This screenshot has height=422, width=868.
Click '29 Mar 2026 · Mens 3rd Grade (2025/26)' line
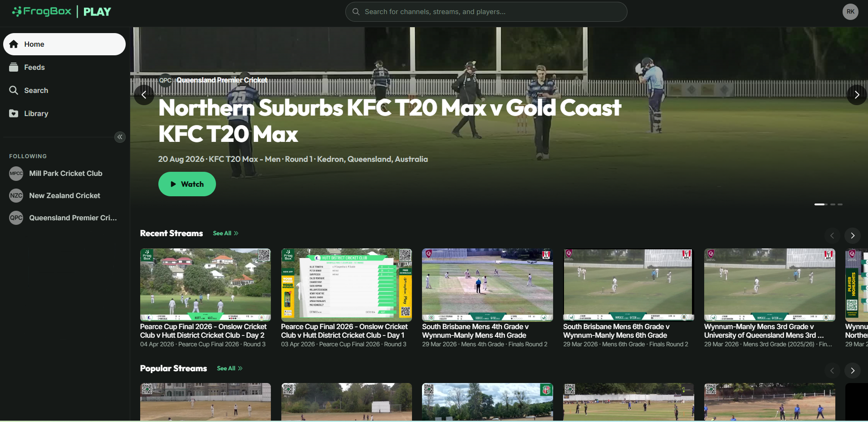(x=768, y=344)
